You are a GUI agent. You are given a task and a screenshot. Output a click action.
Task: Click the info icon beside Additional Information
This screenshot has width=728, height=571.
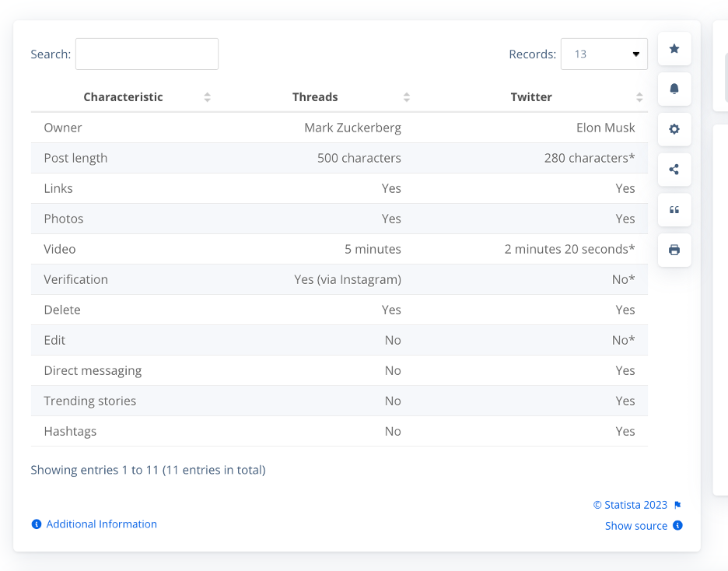coord(37,524)
